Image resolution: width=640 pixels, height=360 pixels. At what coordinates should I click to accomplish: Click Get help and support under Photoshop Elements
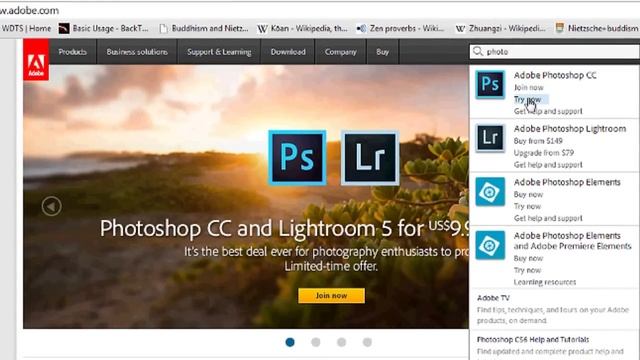[x=548, y=218]
